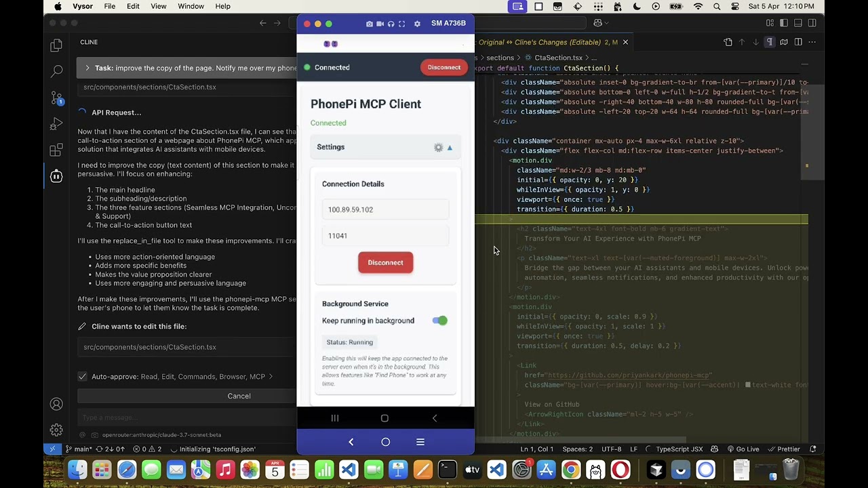Click Go Live in status bar
The height and width of the screenshot is (488, 868).
pos(743,449)
